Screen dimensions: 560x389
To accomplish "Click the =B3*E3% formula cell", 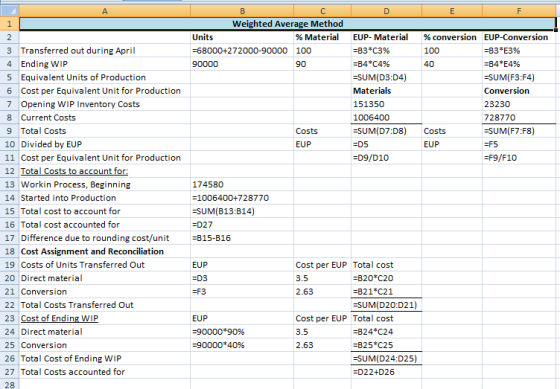I will pyautogui.click(x=519, y=51).
